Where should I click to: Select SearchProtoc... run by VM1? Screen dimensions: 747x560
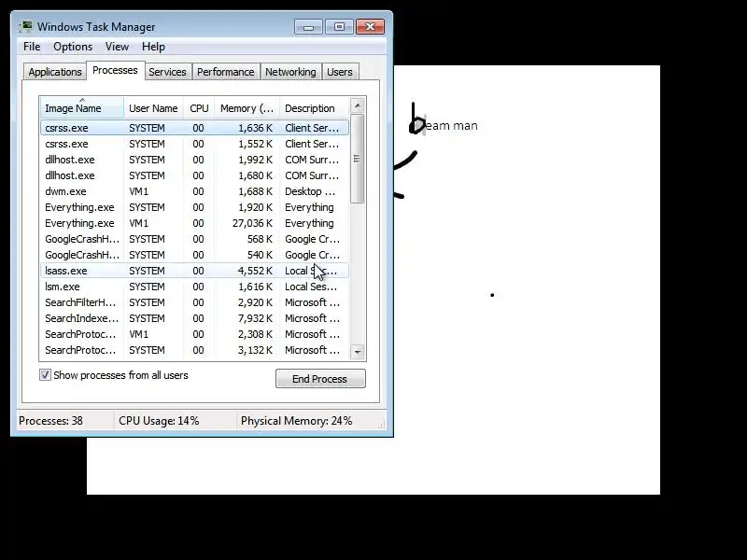(195, 334)
